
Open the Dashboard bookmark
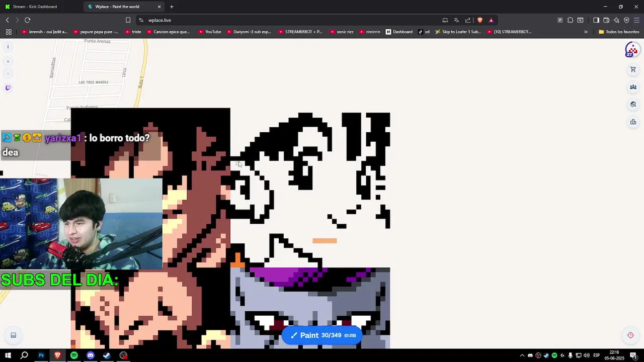point(399,32)
